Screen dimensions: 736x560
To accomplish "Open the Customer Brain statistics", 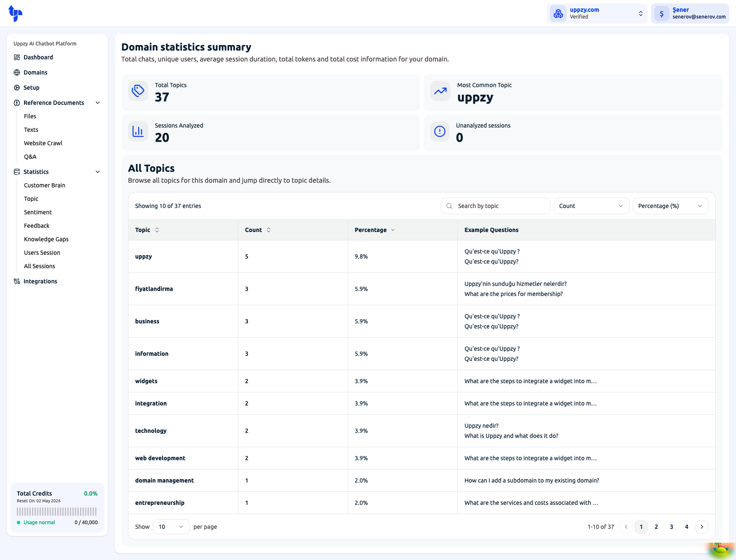I will (45, 185).
